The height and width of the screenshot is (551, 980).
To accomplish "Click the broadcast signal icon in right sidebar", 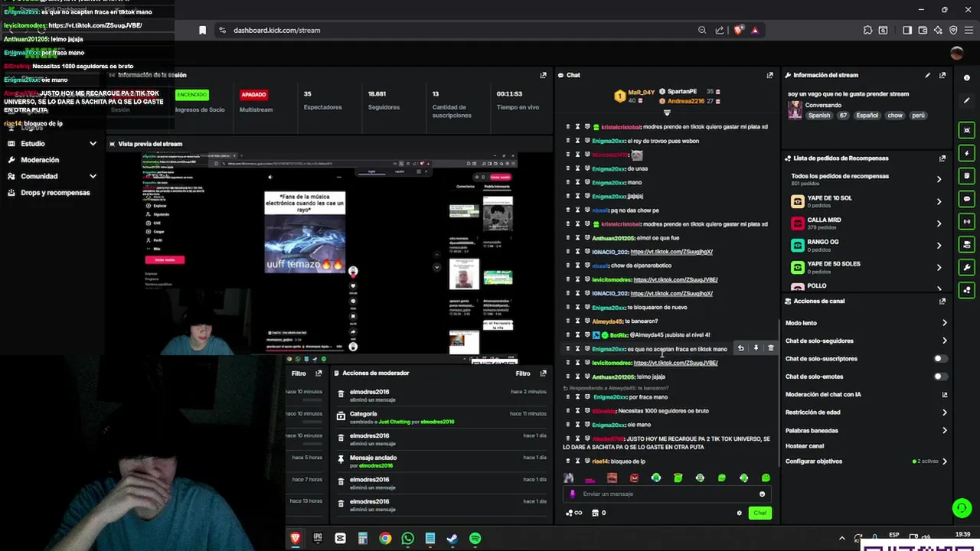I will [967, 222].
